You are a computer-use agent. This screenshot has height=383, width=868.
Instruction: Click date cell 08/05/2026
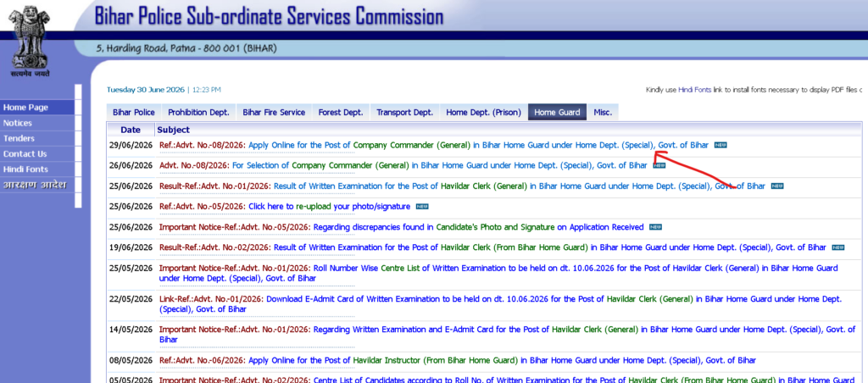pyautogui.click(x=131, y=360)
